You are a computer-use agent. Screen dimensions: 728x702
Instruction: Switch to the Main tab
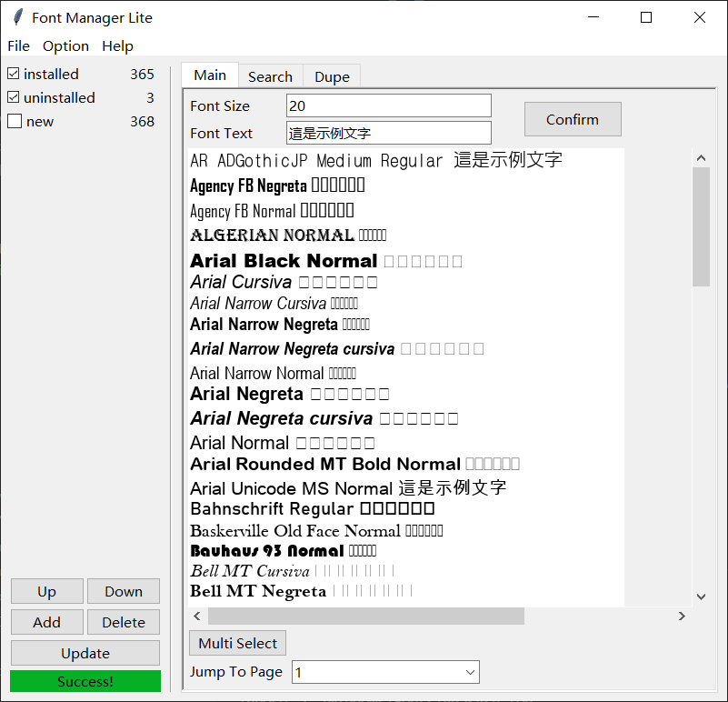(210, 75)
